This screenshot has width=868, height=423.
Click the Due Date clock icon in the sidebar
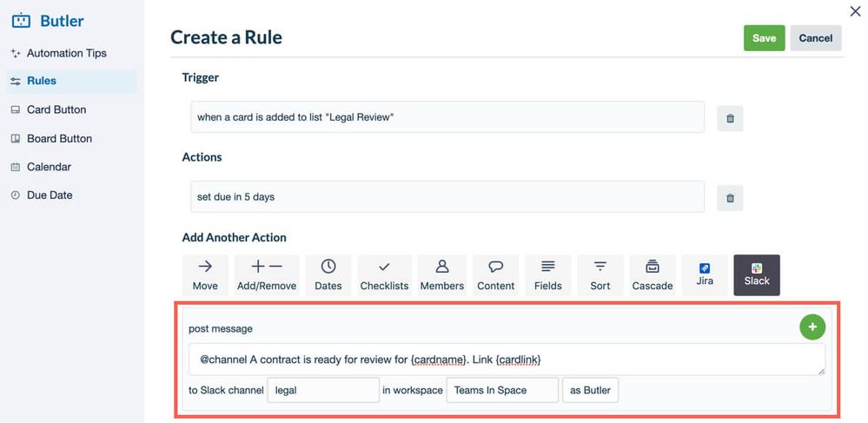click(x=16, y=195)
